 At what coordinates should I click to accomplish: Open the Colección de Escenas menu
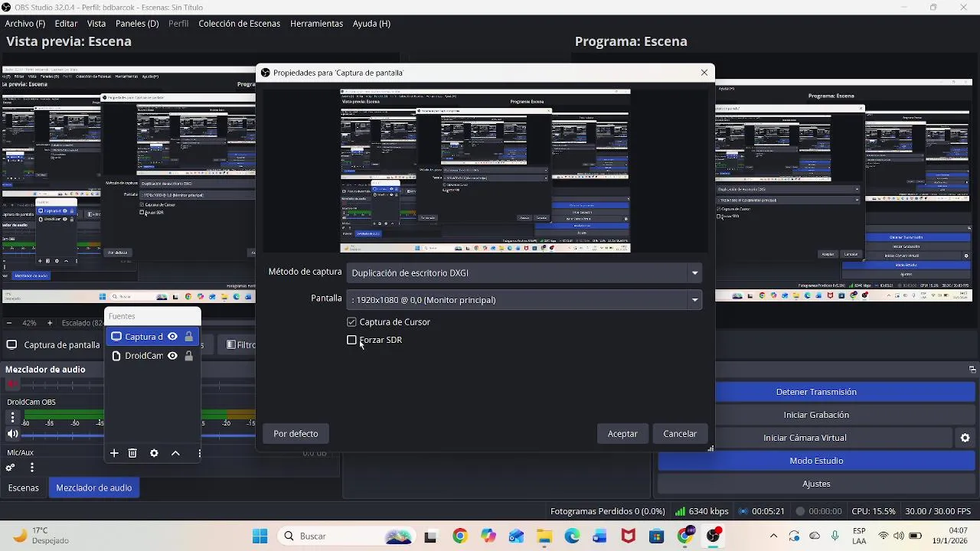coord(240,24)
